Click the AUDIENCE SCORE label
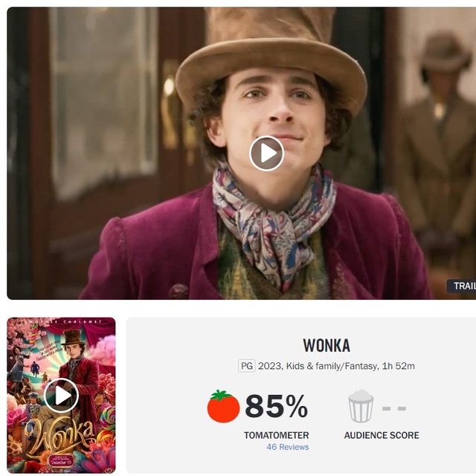The width and height of the screenshot is (476, 476). tap(382, 435)
